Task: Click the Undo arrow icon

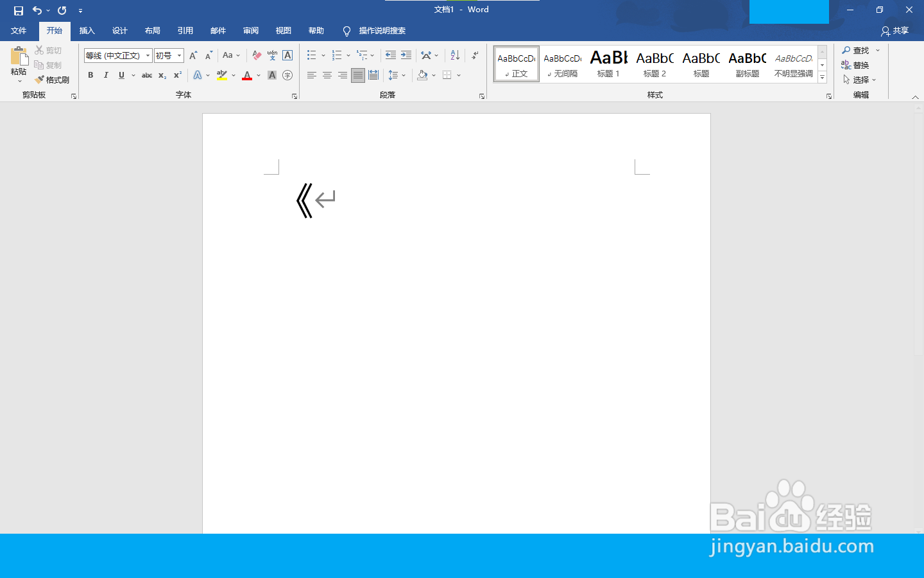Action: (x=37, y=10)
